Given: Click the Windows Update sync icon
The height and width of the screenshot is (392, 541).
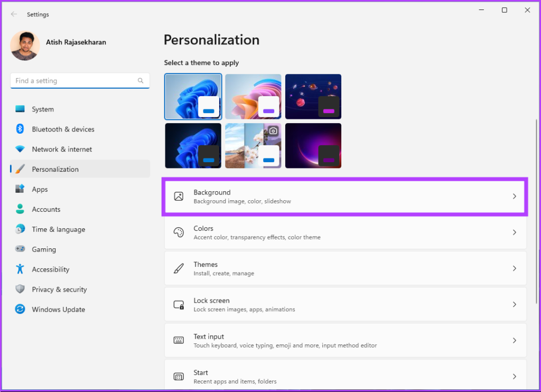Looking at the screenshot, I should 20,310.
